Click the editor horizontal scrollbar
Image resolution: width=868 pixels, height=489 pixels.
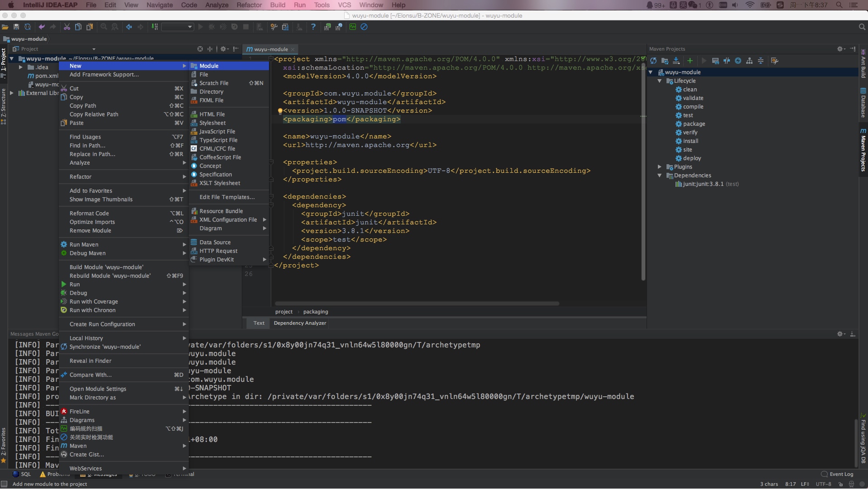pyautogui.click(x=417, y=304)
